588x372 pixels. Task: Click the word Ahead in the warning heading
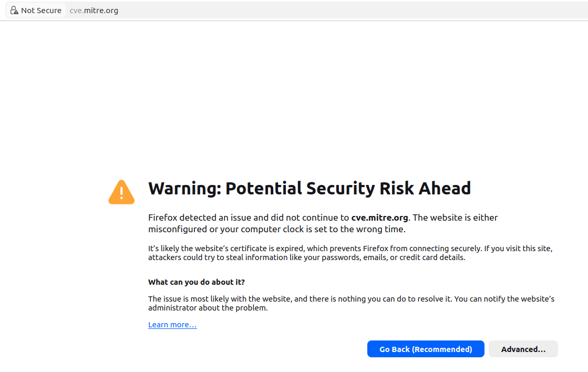tap(445, 188)
